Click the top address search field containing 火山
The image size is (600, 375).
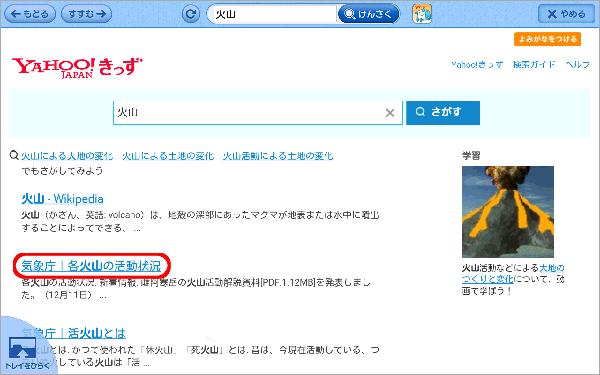(x=272, y=14)
